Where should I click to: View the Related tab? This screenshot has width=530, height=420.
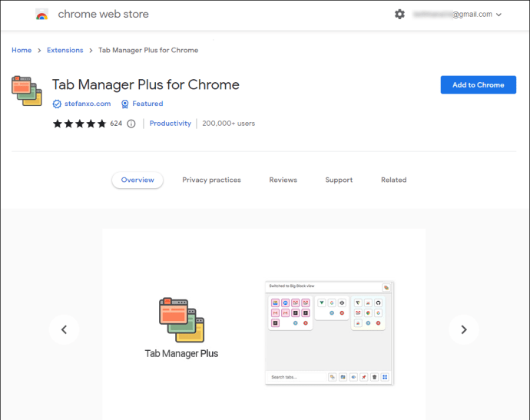[x=394, y=180]
